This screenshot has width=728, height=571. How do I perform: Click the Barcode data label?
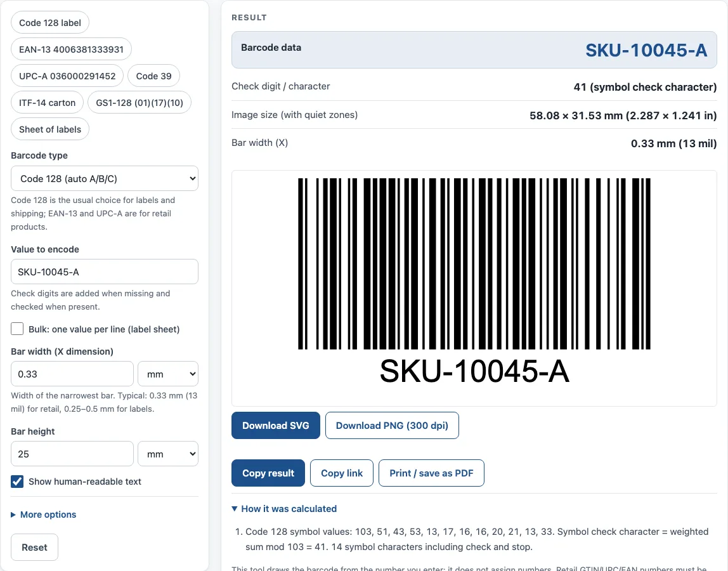tap(271, 48)
